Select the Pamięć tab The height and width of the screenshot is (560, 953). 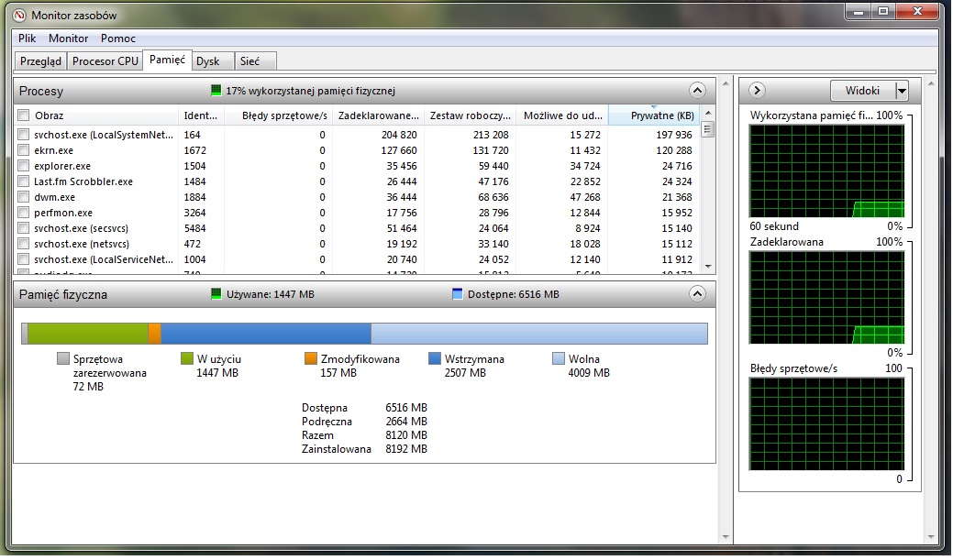point(167,60)
